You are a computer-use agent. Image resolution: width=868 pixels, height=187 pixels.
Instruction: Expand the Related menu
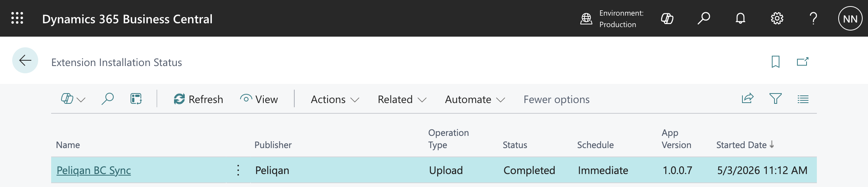(x=402, y=100)
